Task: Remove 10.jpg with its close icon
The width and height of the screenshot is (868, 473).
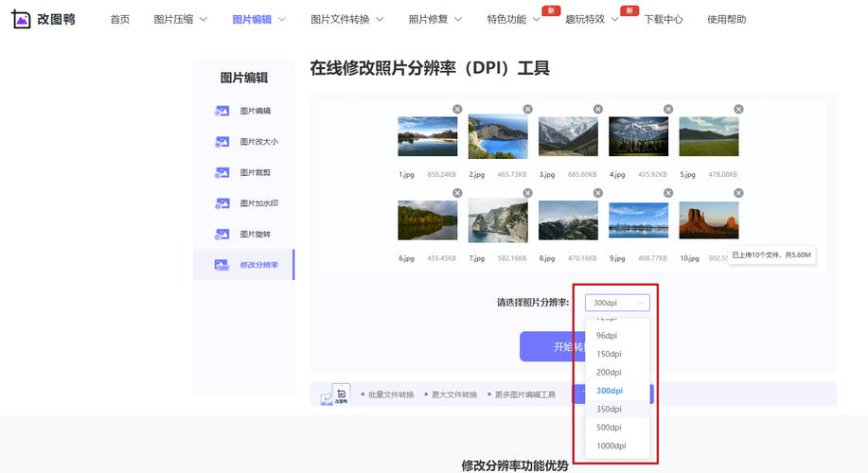Action: tap(738, 193)
